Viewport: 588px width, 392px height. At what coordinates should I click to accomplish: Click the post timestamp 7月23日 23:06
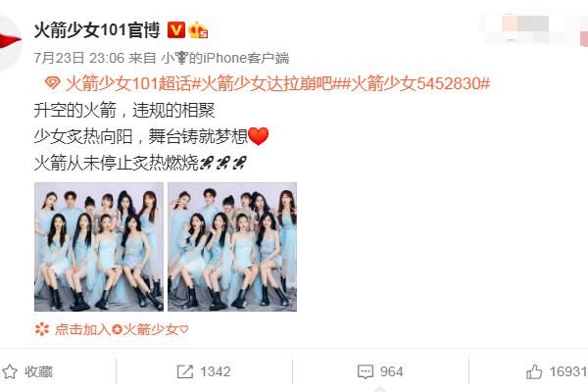[79, 58]
